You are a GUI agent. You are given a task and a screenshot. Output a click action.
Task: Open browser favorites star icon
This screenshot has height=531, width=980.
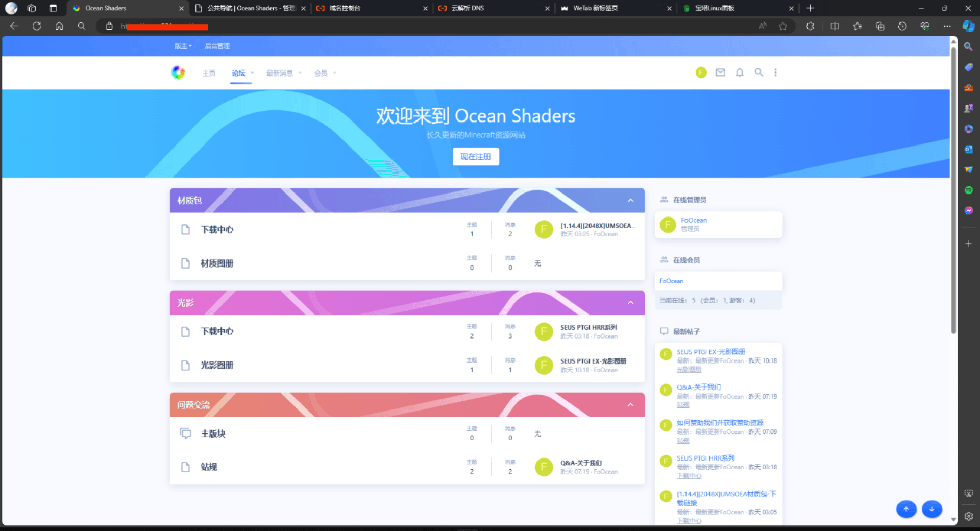[783, 26]
